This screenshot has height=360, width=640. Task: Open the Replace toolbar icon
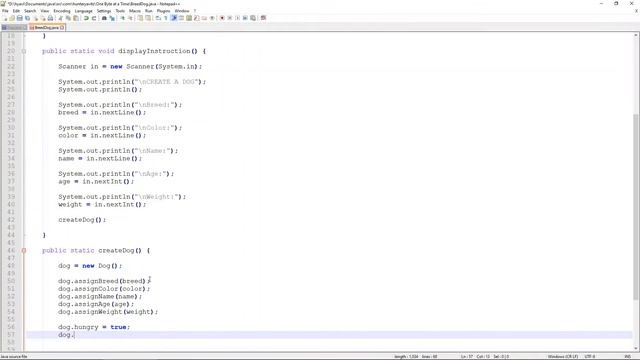tap(112, 18)
